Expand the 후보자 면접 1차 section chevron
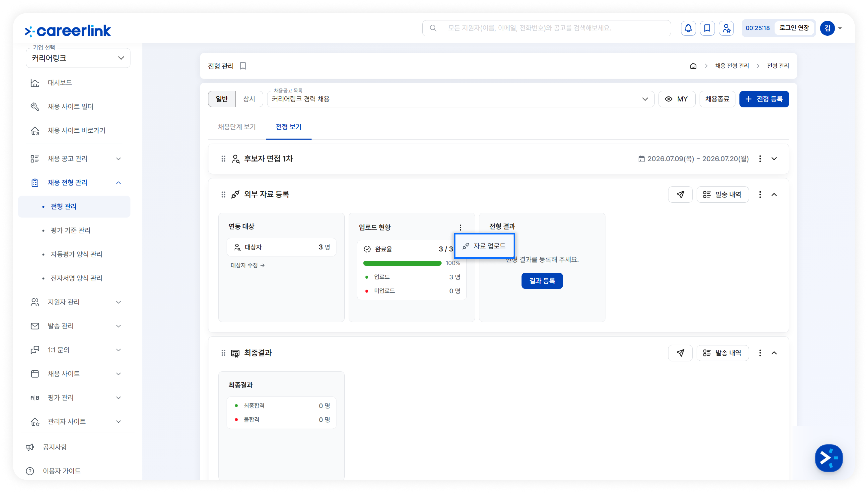The image size is (868, 493). [774, 159]
